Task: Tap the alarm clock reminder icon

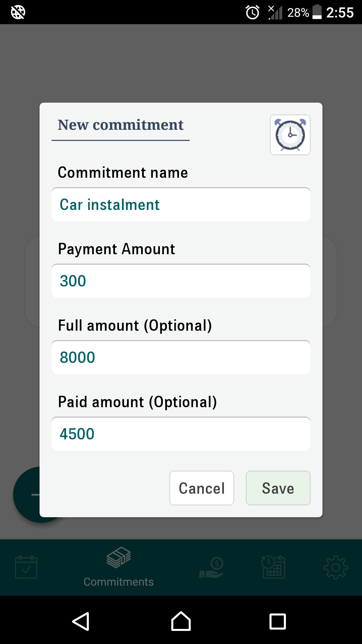Action: pos(290,135)
